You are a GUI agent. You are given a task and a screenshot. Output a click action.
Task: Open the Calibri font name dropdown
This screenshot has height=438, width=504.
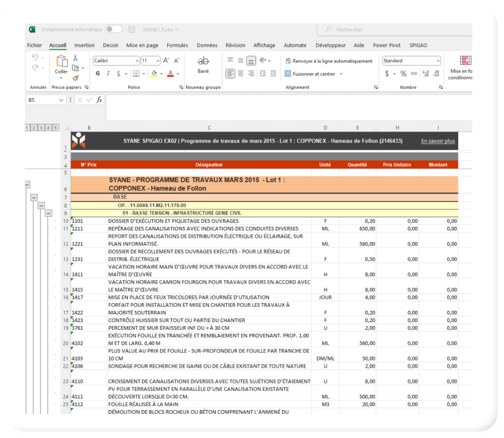point(137,61)
